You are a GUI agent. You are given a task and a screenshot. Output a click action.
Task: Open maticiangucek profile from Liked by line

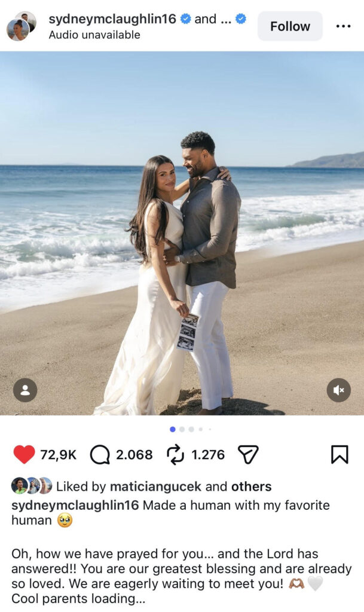click(155, 486)
